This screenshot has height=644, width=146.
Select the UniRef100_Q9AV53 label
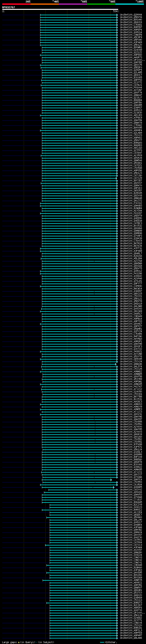point(131,495)
